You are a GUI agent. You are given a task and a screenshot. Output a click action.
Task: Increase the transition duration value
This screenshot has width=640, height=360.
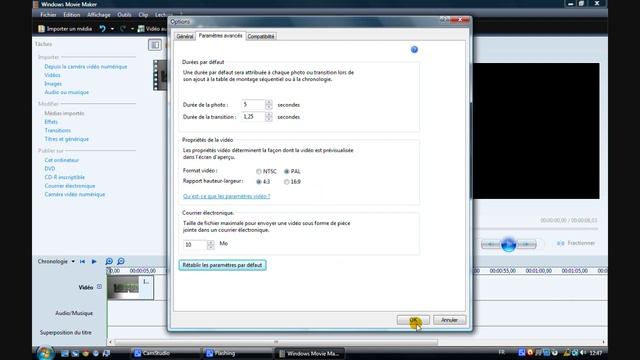point(269,114)
